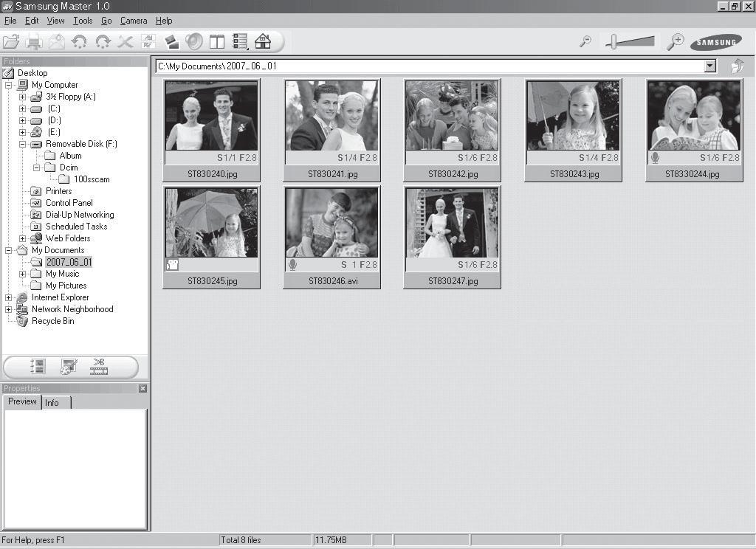Collapse the Dcim folder node

[37, 168]
